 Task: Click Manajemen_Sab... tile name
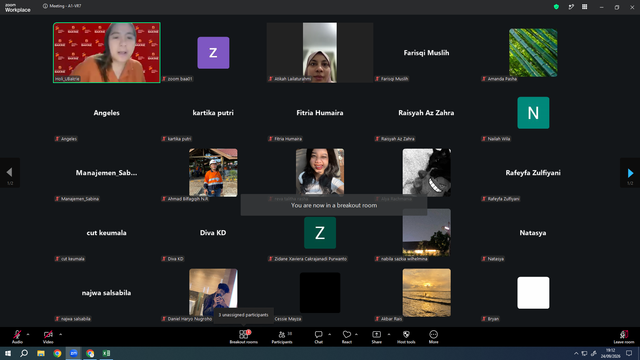107,173
